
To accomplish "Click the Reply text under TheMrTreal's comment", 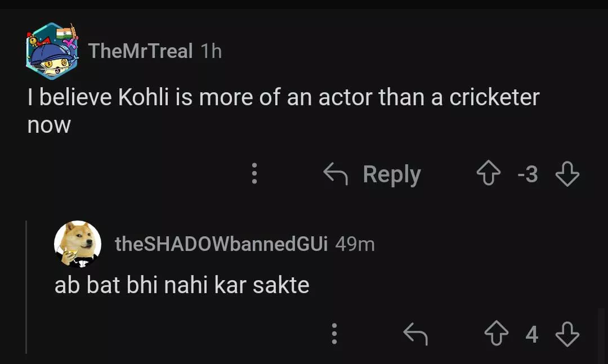I will [392, 174].
